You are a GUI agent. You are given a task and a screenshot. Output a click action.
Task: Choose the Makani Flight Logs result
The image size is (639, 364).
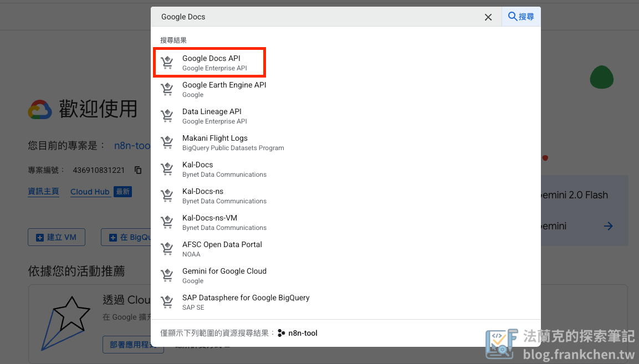coord(346,143)
